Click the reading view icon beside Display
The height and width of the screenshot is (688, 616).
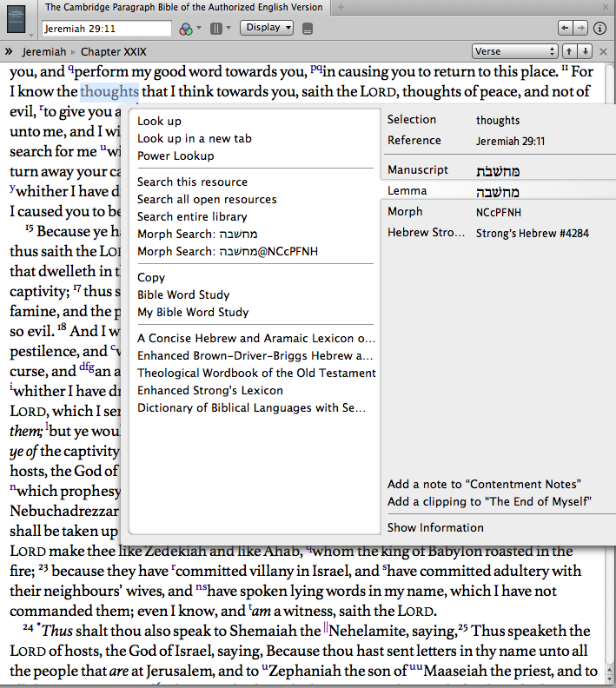tap(308, 29)
